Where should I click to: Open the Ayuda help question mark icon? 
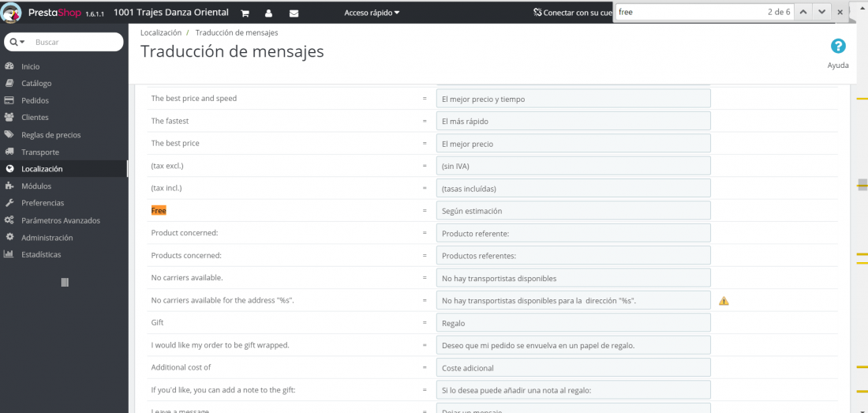pyautogui.click(x=838, y=47)
